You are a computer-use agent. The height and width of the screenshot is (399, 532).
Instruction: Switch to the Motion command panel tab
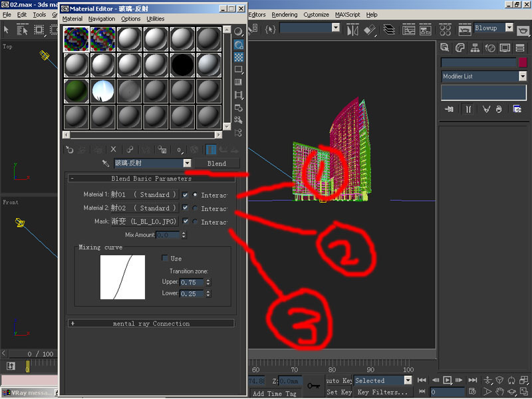tap(490, 48)
